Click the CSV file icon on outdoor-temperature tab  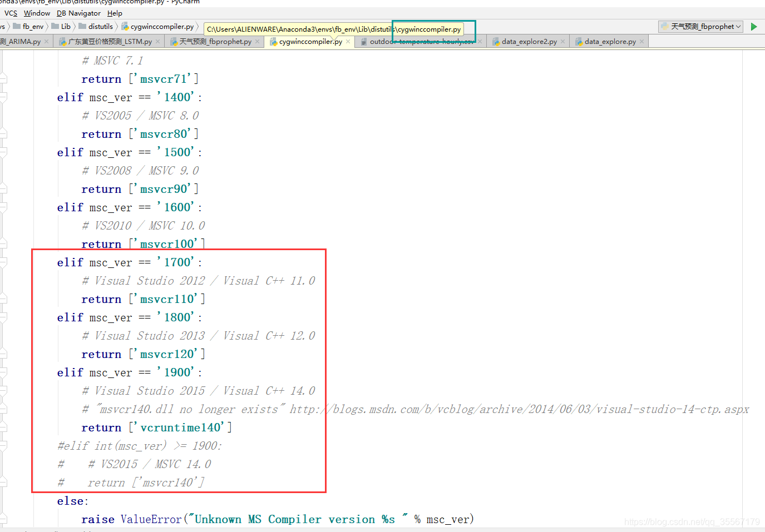click(364, 42)
